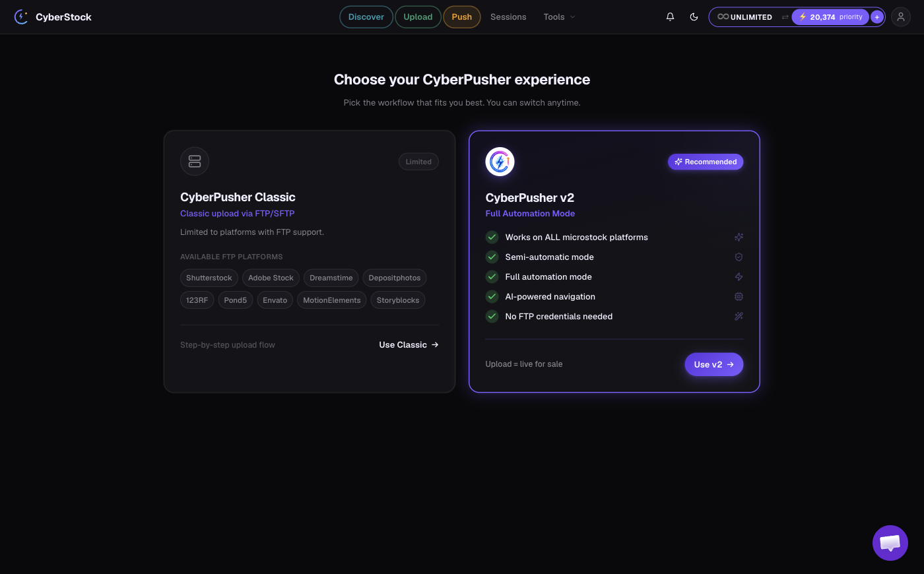Viewport: 924px width, 574px height.
Task: Toggle dark mode moon icon
Action: pyautogui.click(x=694, y=17)
